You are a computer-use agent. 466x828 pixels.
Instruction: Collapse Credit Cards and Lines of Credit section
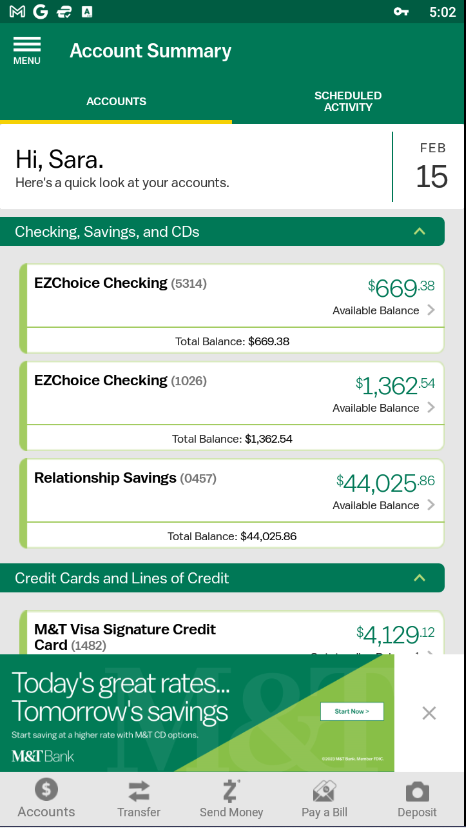pos(420,578)
